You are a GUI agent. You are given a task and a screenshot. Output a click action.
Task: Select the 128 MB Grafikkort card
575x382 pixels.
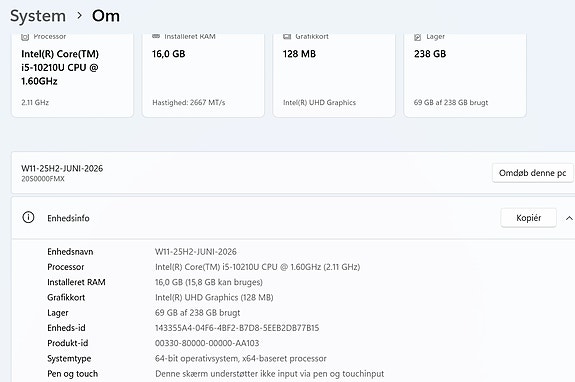[x=334, y=75]
